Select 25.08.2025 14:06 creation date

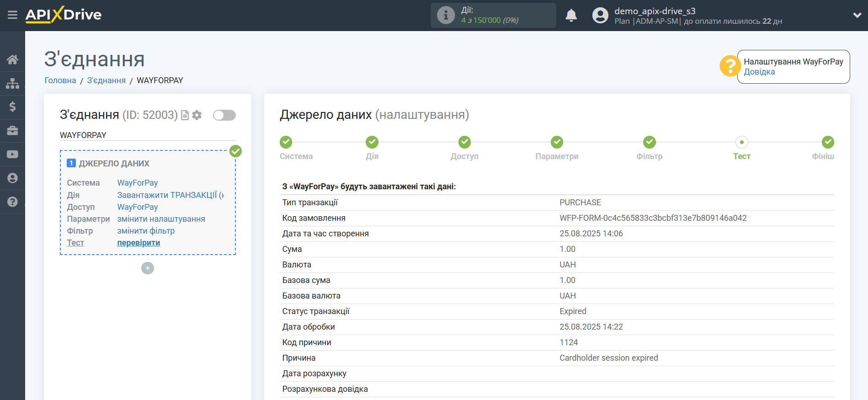click(x=591, y=234)
